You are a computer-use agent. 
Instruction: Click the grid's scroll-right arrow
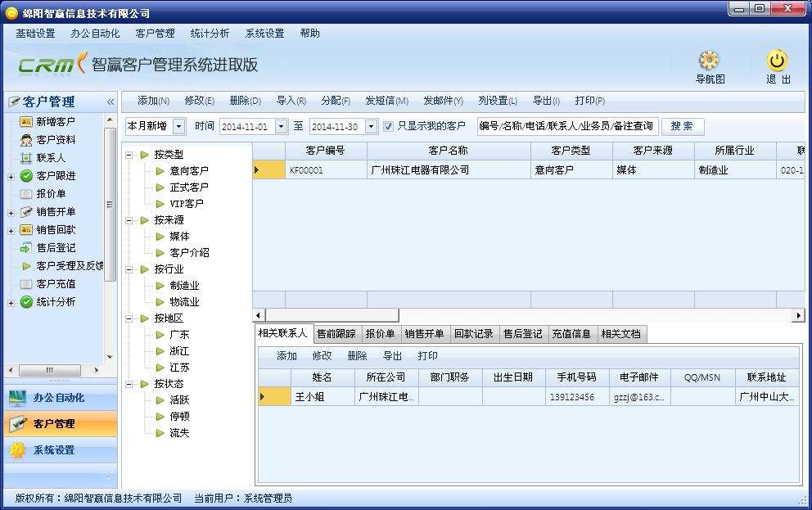(799, 315)
